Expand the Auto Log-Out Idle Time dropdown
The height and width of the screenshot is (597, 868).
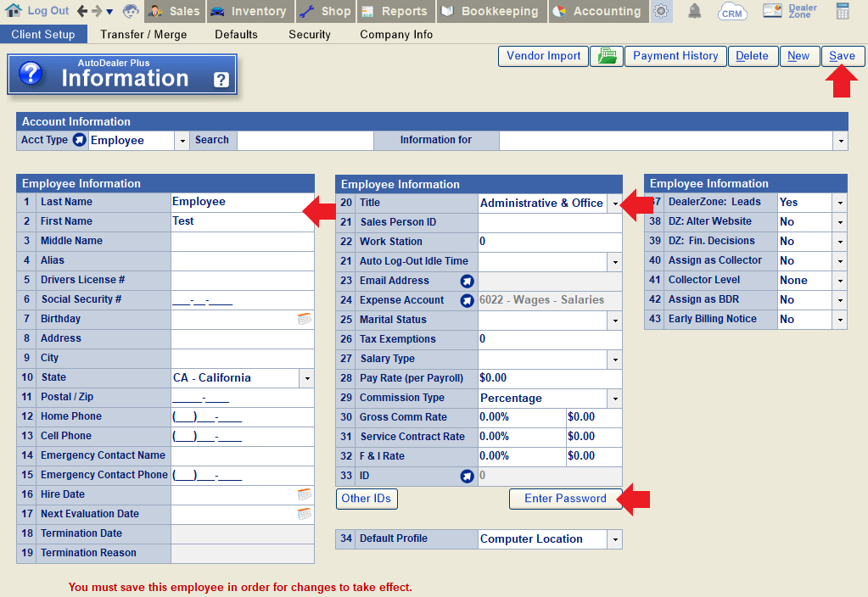click(x=615, y=262)
